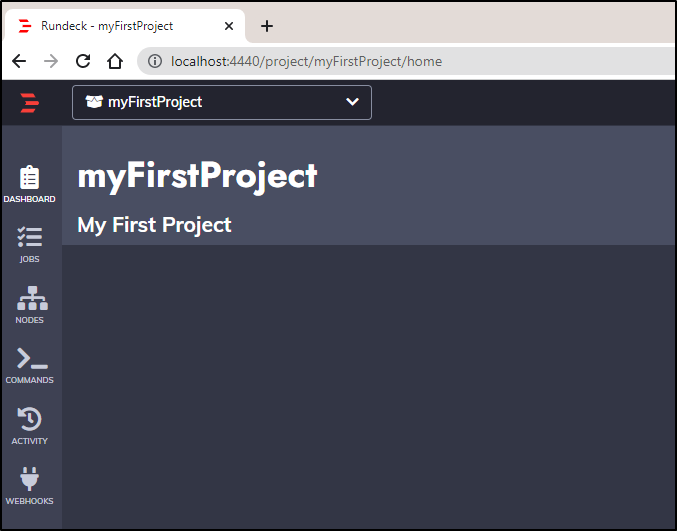
Task: Click the box icon in project selector
Action: click(94, 102)
